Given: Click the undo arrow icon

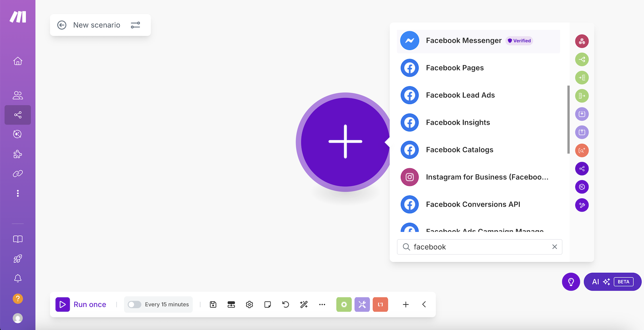Looking at the screenshot, I should [286, 305].
